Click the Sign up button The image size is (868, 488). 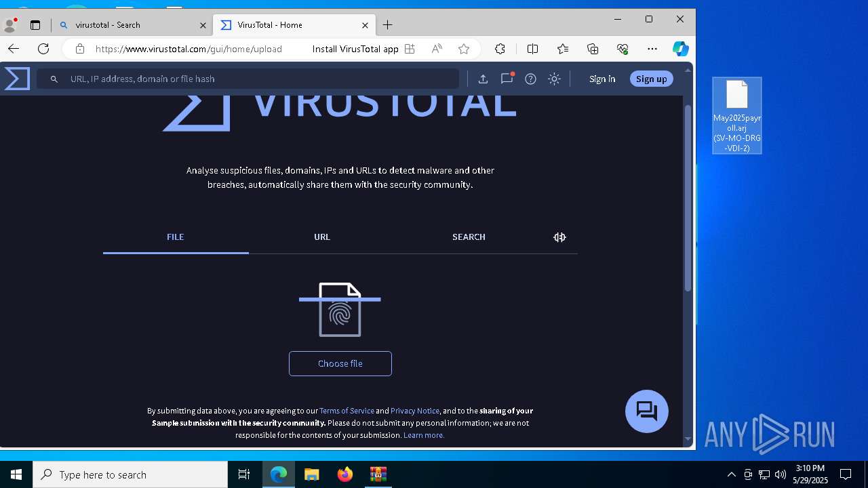[651, 79]
